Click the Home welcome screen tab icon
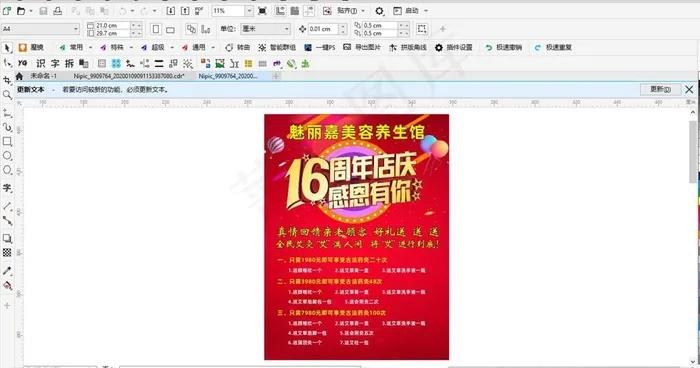The height and width of the screenshot is (368, 700). tap(19, 76)
